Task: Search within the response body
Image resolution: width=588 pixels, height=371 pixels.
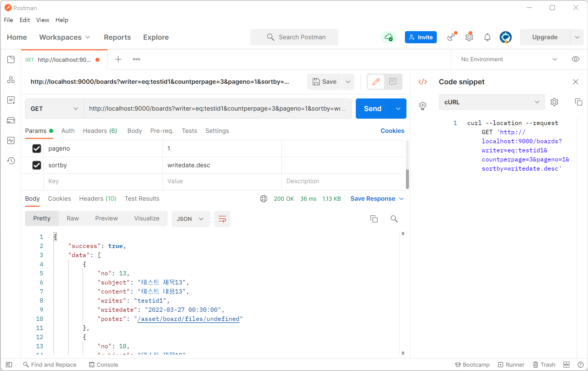Action: (x=394, y=219)
